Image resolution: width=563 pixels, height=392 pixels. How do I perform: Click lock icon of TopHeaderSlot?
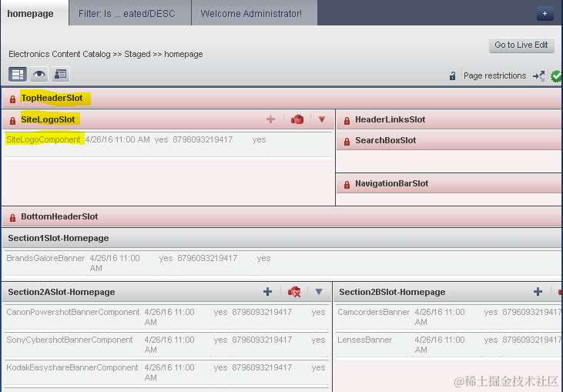tap(12, 99)
